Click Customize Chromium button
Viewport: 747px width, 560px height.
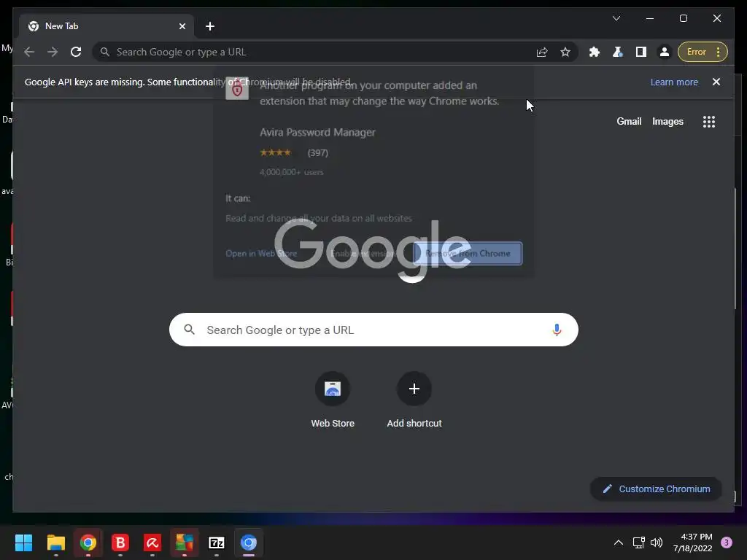click(x=656, y=489)
